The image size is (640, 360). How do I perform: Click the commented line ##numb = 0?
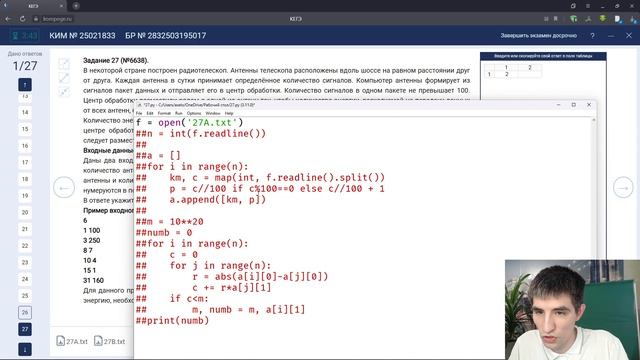click(164, 233)
